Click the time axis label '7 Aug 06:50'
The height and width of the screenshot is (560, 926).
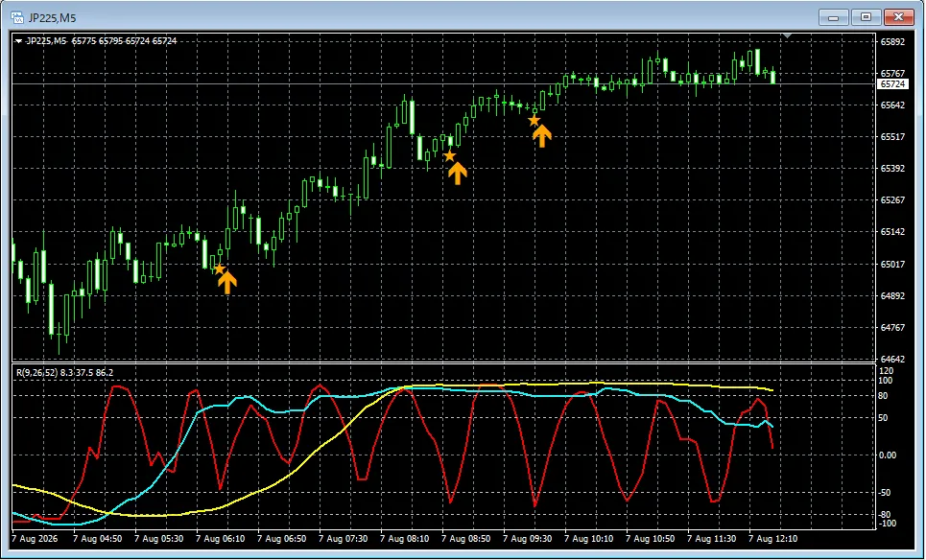tap(282, 539)
